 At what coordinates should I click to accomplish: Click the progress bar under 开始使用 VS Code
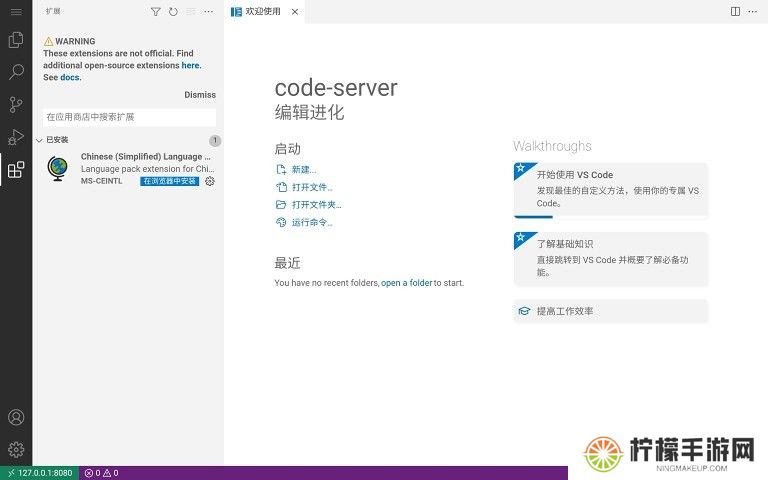click(611, 216)
